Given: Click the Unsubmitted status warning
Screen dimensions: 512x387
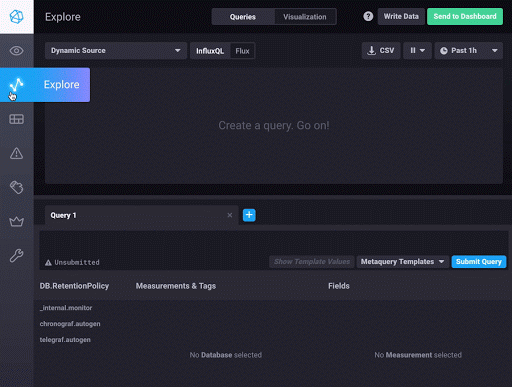Looking at the screenshot, I should (72, 262).
